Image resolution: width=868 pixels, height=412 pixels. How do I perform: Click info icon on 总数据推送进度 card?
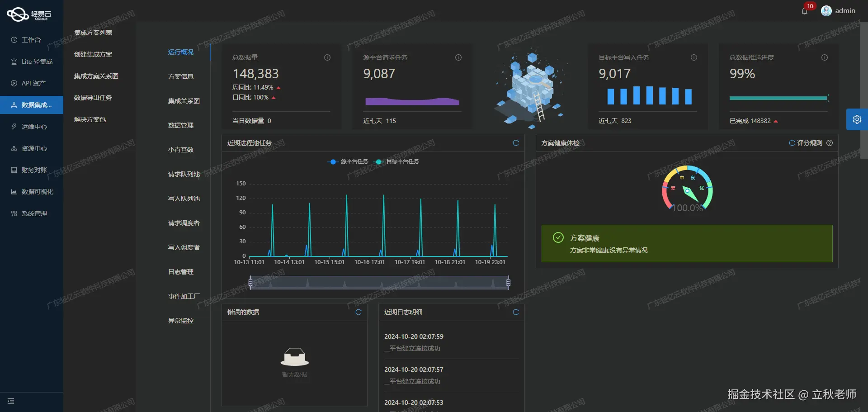(825, 57)
